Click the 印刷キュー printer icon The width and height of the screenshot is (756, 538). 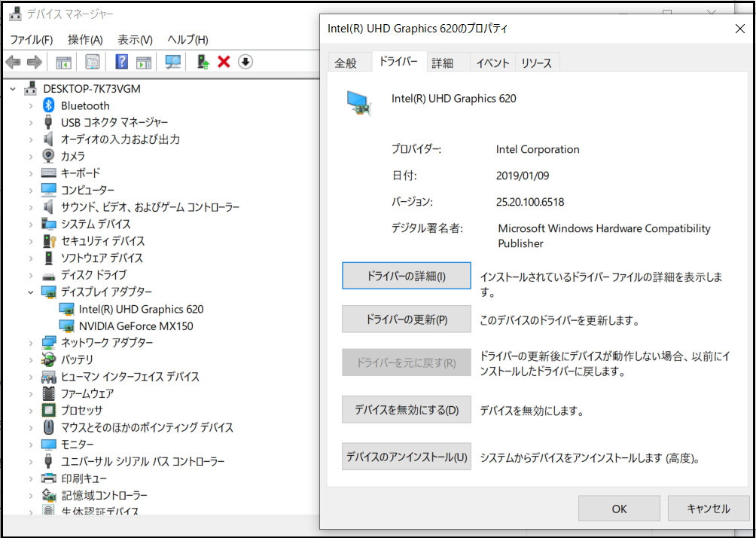coord(48,478)
